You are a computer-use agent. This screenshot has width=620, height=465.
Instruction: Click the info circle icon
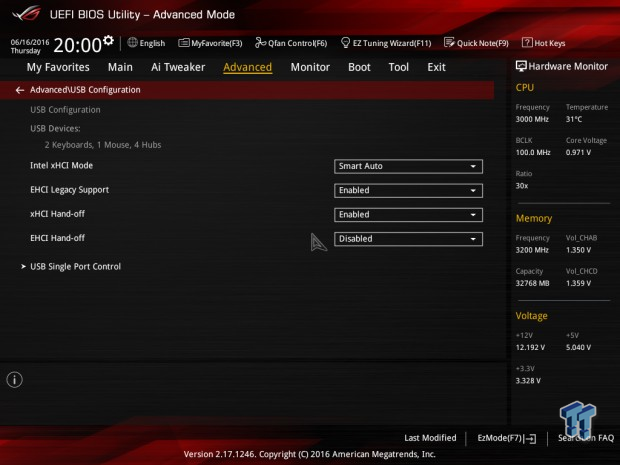tap(15, 380)
